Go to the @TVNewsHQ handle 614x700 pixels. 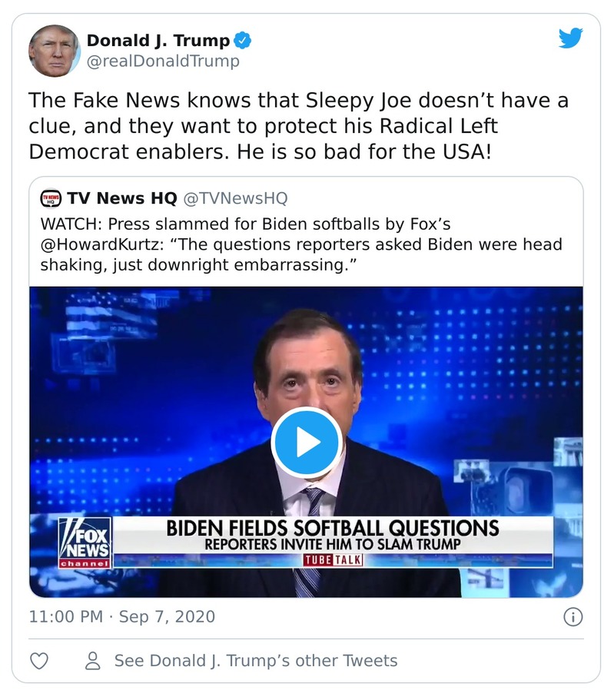click(234, 198)
